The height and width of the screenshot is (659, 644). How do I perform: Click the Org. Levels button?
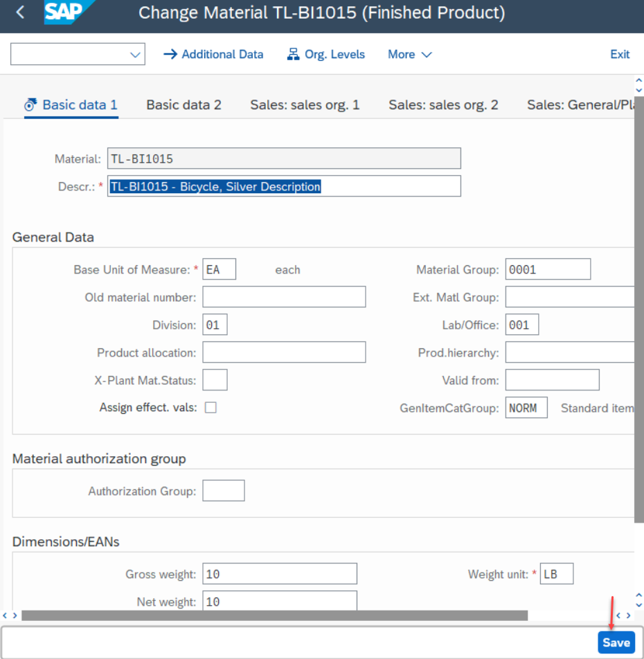[325, 54]
